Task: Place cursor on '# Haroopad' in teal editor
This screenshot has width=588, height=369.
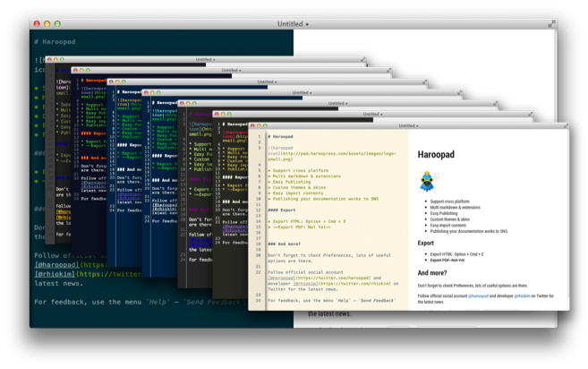Action: (55, 42)
